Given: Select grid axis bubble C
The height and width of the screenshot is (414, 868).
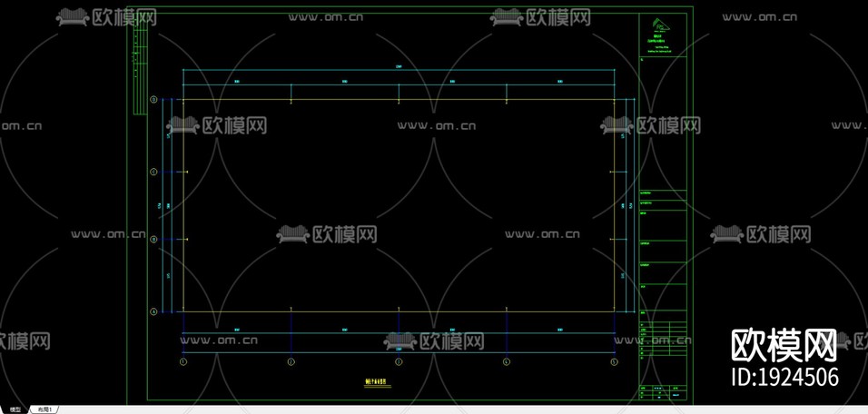Looking at the screenshot, I should [153, 172].
